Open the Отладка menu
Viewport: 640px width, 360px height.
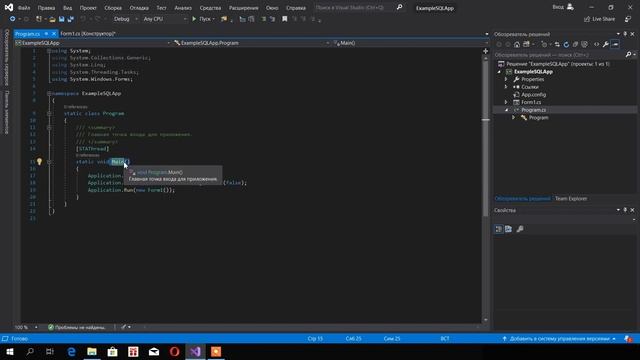point(139,8)
